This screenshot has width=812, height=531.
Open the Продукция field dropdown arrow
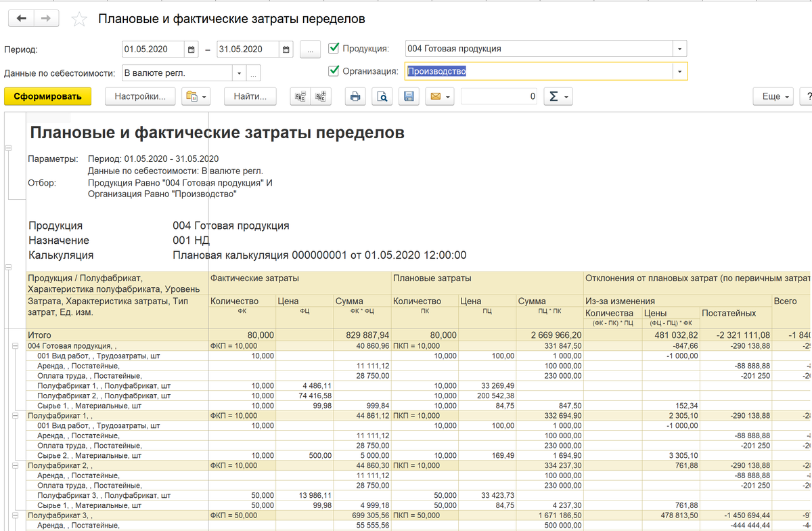(x=680, y=49)
